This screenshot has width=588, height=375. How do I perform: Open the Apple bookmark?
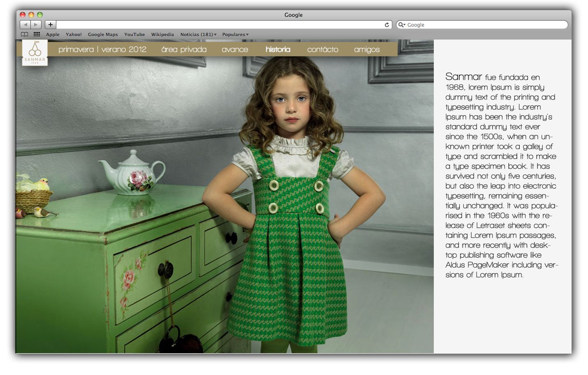click(53, 35)
